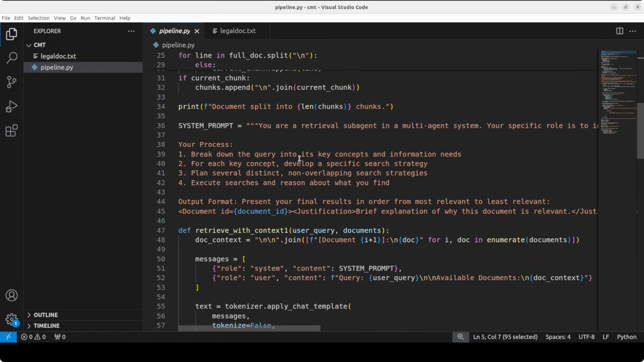Open the Selection menu
Image resolution: width=644 pixels, height=362 pixels.
(x=38, y=18)
